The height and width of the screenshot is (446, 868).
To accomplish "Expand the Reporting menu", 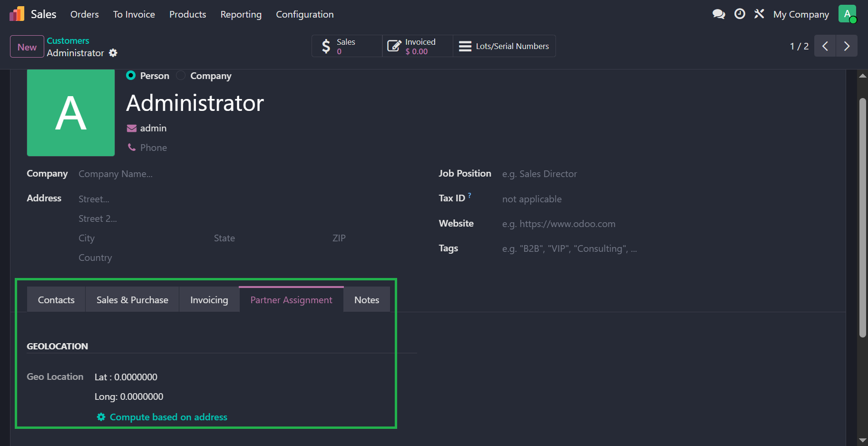I will (x=241, y=14).
